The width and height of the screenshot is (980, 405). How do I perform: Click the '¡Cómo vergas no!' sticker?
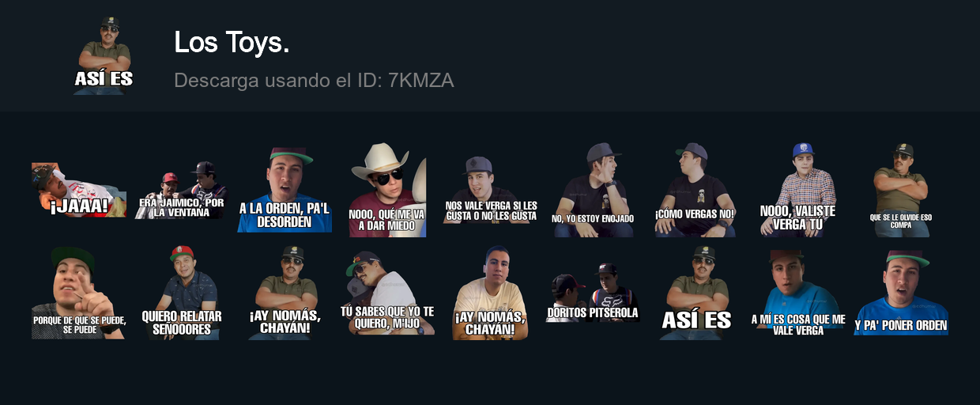(695, 190)
